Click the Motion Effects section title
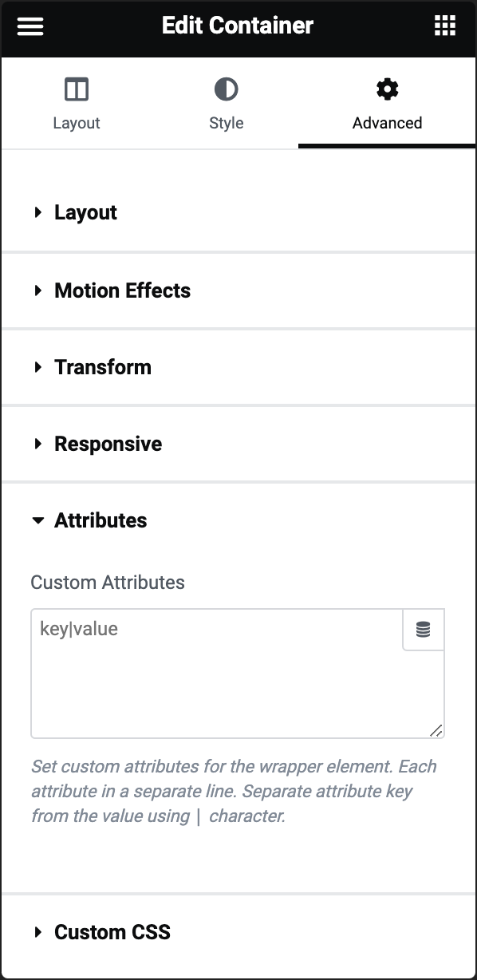This screenshot has width=477, height=980. pyautogui.click(x=122, y=290)
